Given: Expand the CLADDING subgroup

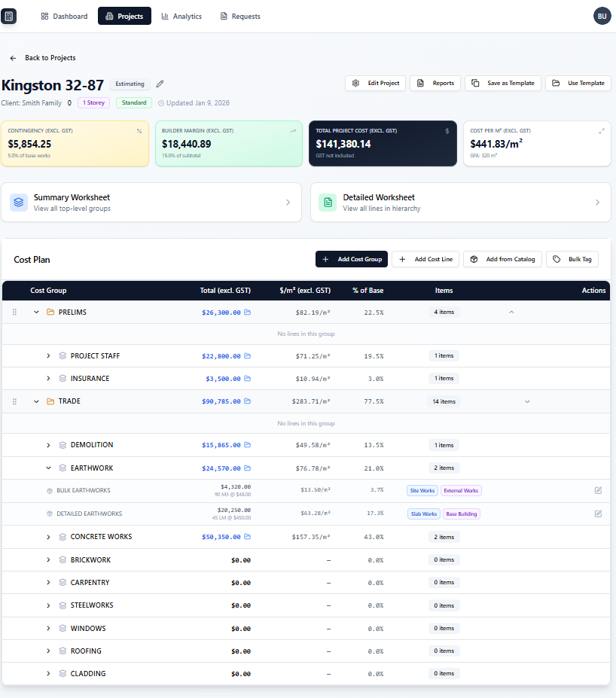Looking at the screenshot, I should pyautogui.click(x=48, y=674).
